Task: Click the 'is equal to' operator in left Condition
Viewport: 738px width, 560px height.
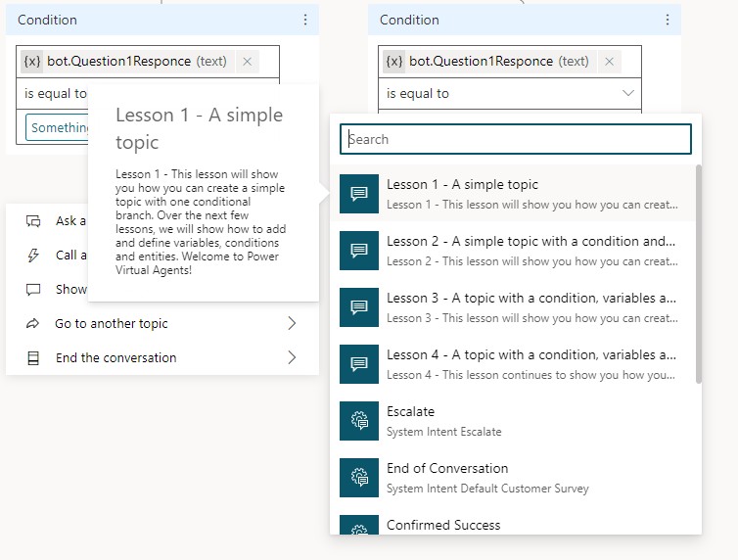Action: point(56,94)
